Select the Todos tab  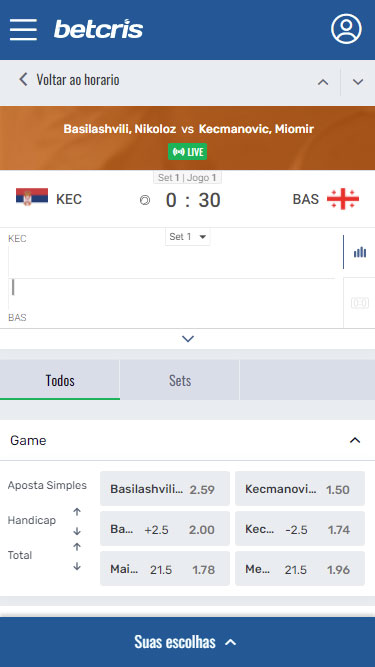60,380
